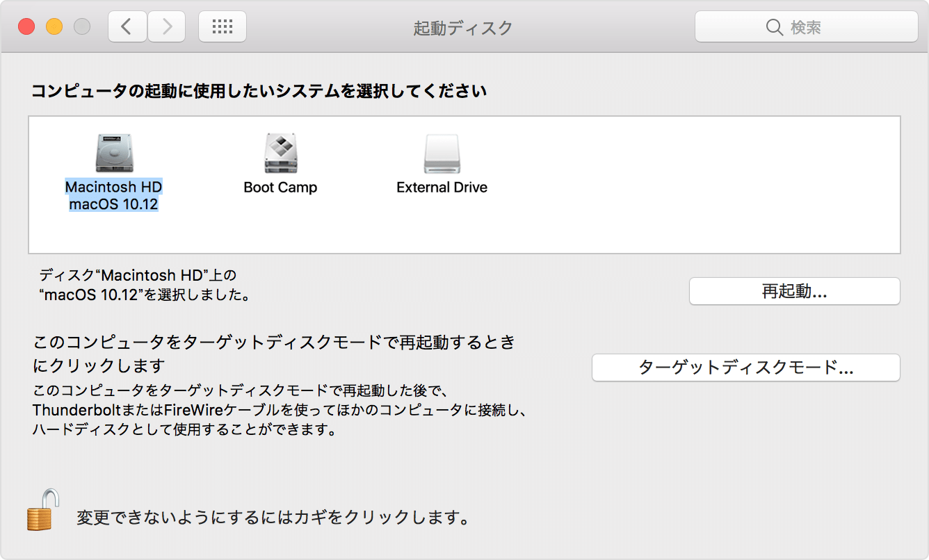Click the Boot Camp label text

coord(280,188)
